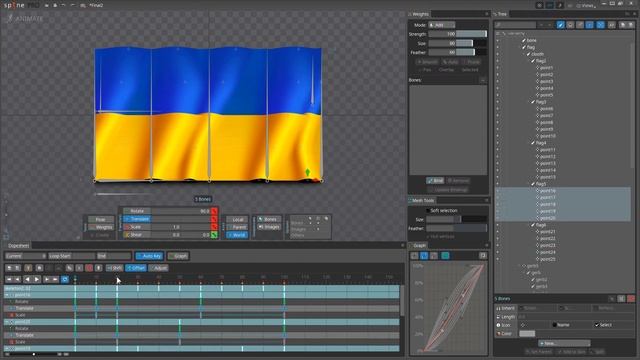Open the bone Color swatch

(527, 333)
